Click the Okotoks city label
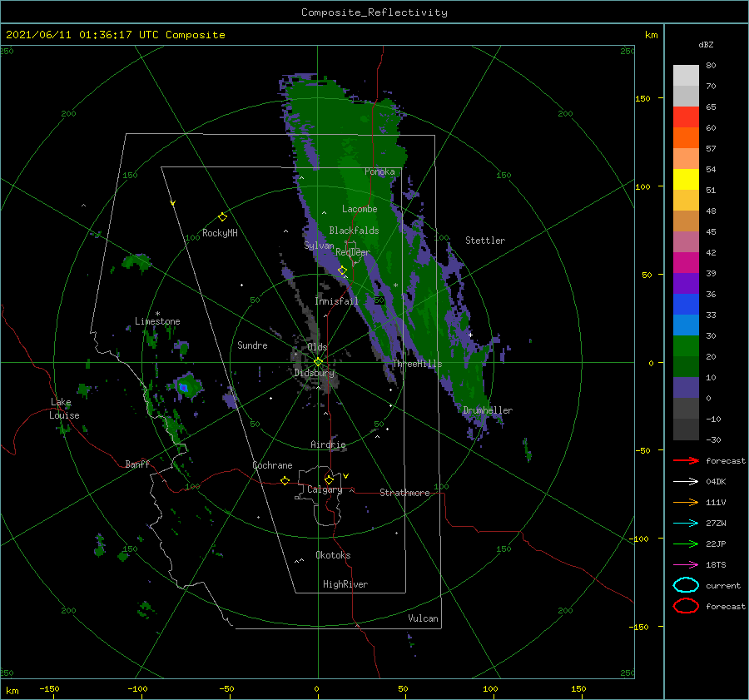 [333, 555]
